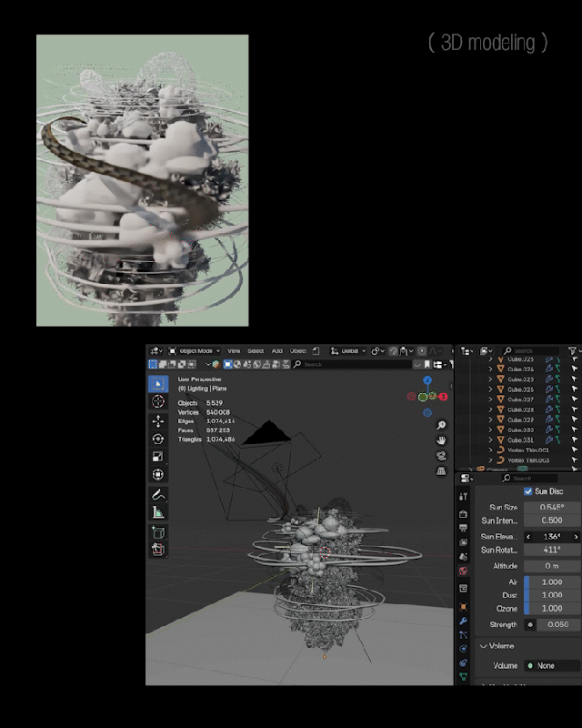
Task: Toggle selectable arrow for Cube.027
Action: pos(574,399)
